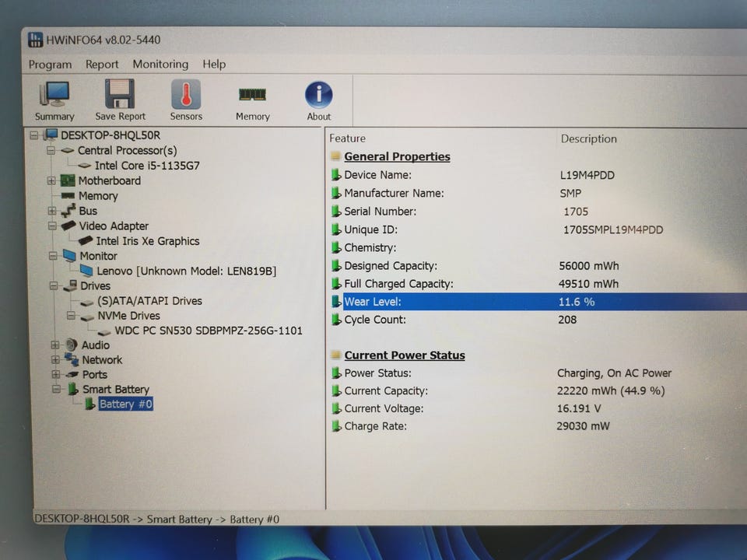Click the Full Charged Capacity label
Image resolution: width=747 pixels, height=560 pixels.
(x=398, y=284)
